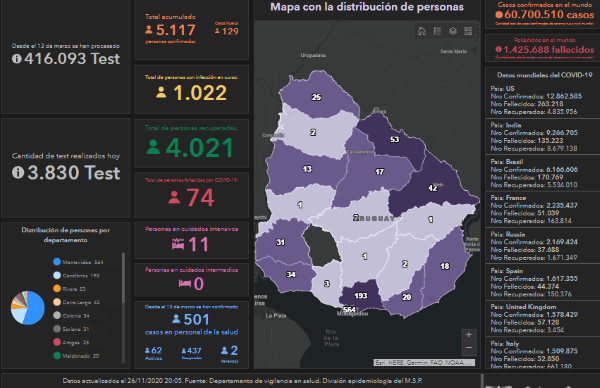Click the department distribution pie chart
600x388 pixels.
(x=28, y=308)
